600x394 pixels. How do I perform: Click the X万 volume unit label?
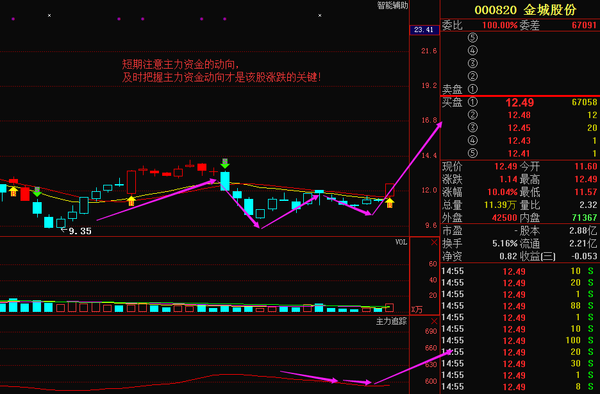click(417, 309)
